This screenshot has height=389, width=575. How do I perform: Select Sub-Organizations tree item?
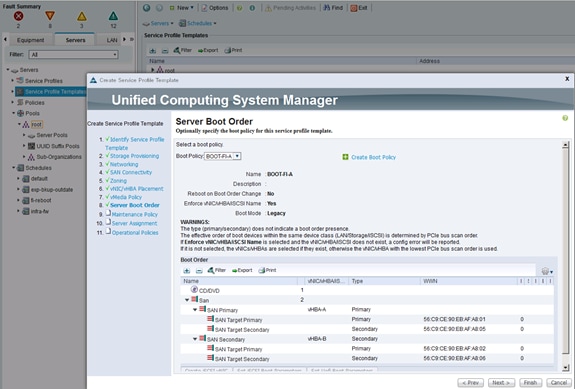[x=59, y=157]
